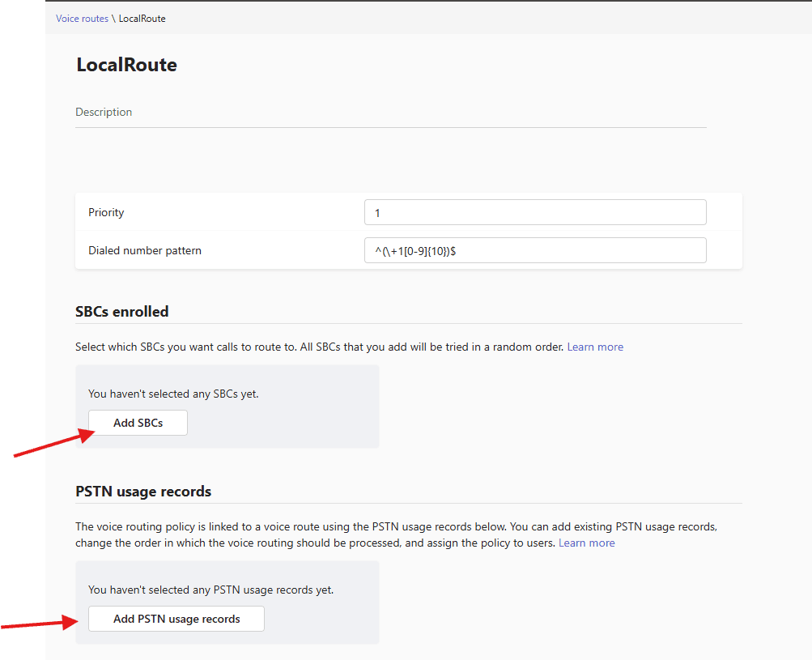The width and height of the screenshot is (812, 660).
Task: Click the Dialed number pattern label
Action: pos(145,251)
